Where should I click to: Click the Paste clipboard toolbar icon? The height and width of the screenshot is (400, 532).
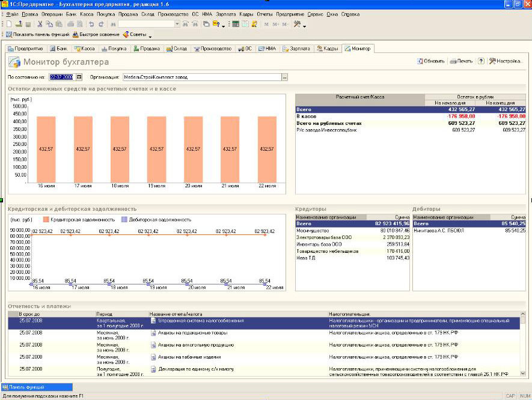[59, 24]
